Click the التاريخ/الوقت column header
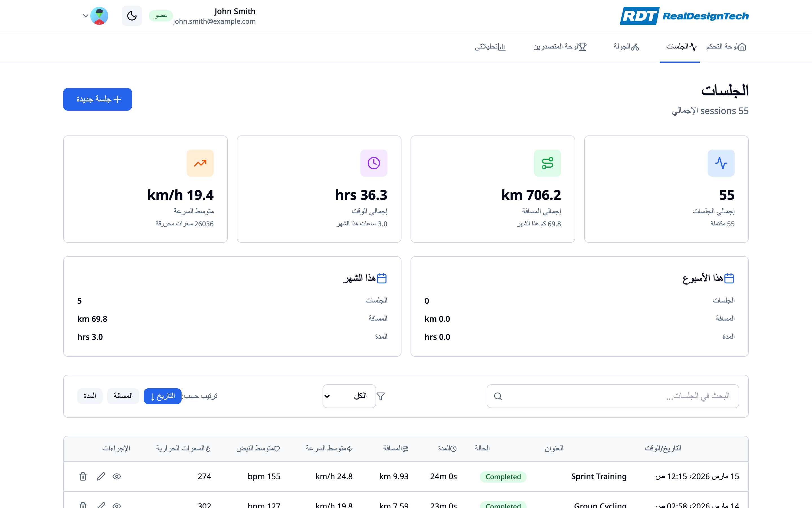This screenshot has width=812, height=508. (663, 448)
